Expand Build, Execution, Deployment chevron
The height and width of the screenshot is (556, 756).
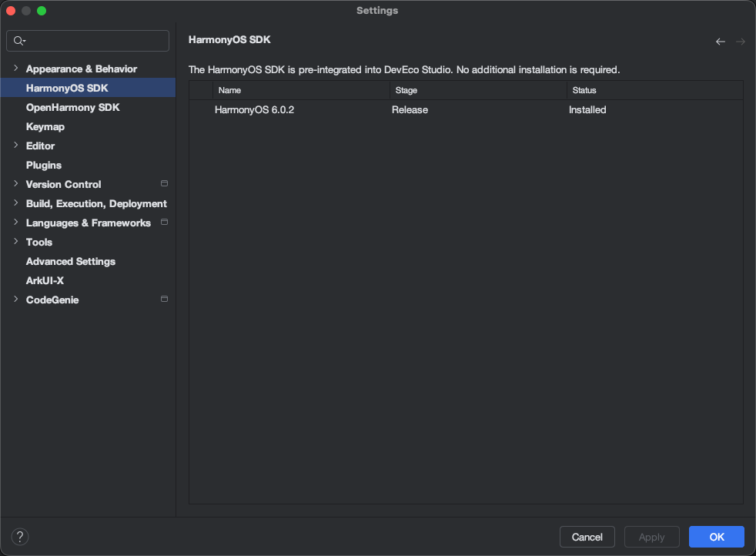tap(16, 203)
